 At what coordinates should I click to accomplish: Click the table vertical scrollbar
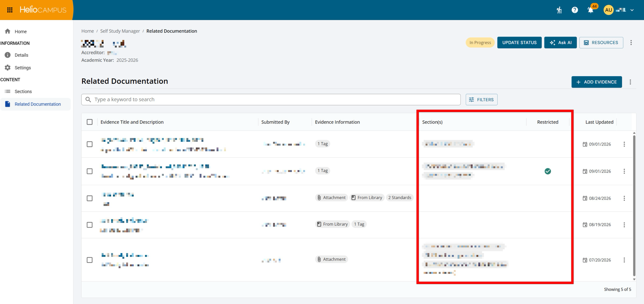click(x=634, y=205)
